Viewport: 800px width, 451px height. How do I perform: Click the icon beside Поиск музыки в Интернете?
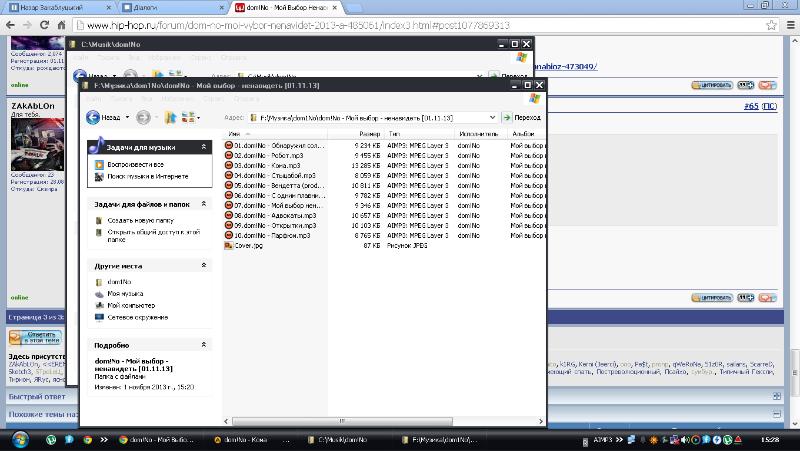tap(99, 177)
